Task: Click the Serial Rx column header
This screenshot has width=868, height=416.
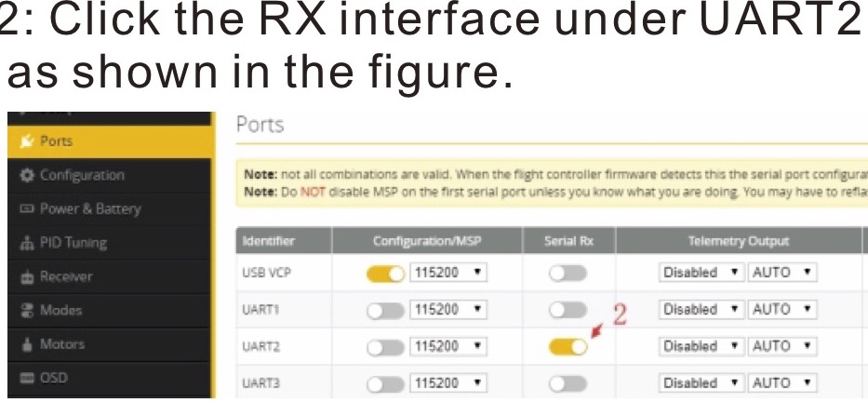Action: pos(568,241)
